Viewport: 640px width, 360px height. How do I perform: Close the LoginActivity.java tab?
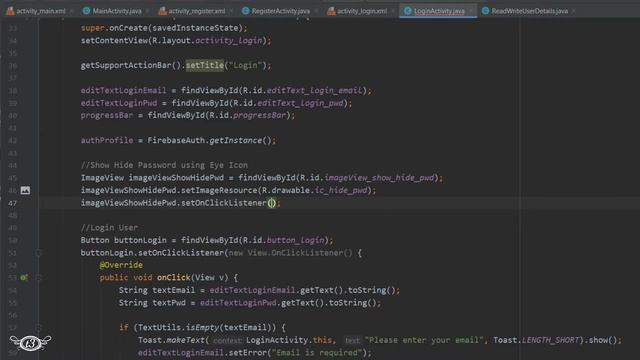[x=471, y=11]
